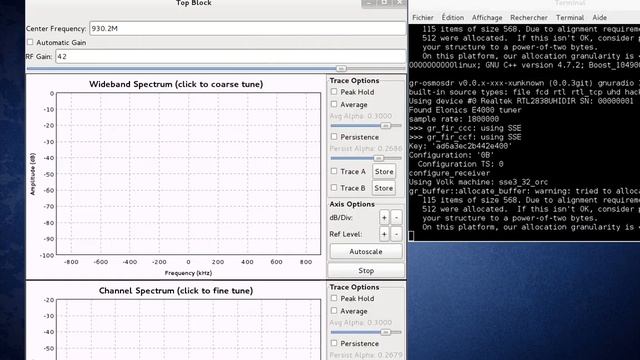Adjust the RF Gain slider handle

[341, 68]
